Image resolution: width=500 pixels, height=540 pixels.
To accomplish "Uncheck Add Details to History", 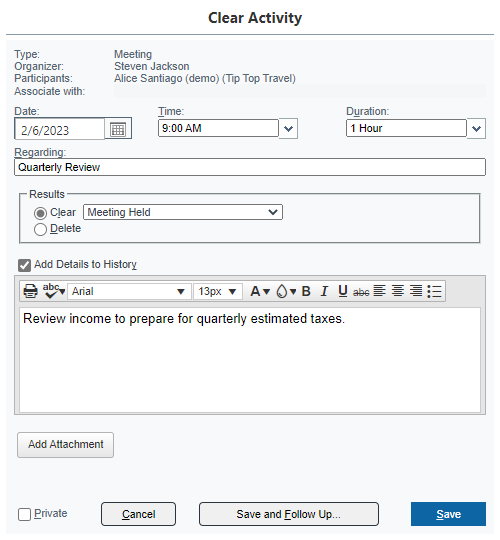I will 24,265.
